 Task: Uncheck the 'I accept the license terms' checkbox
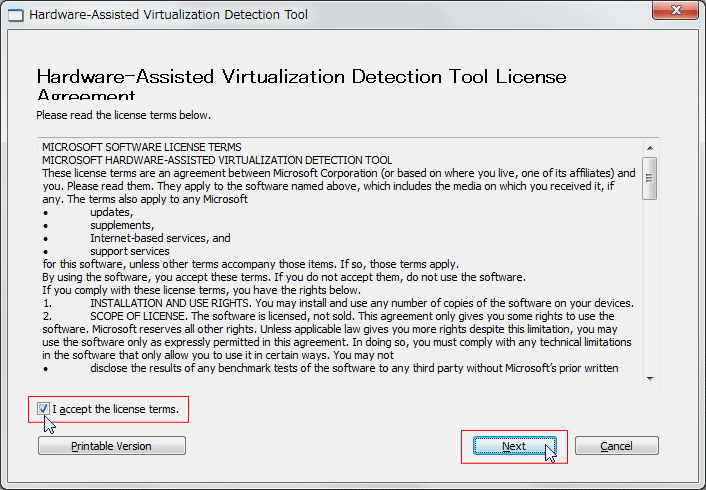(43, 409)
